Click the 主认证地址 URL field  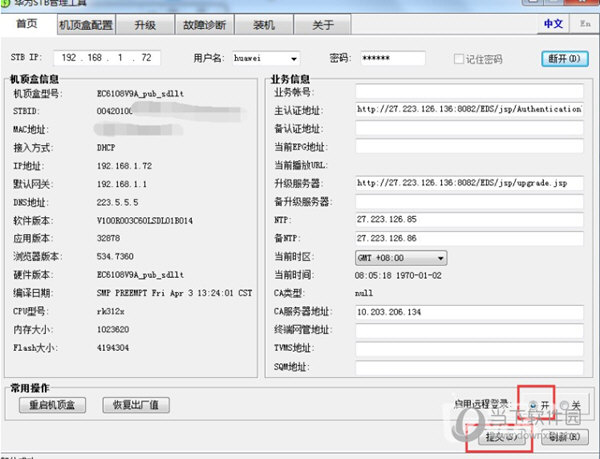coord(469,109)
